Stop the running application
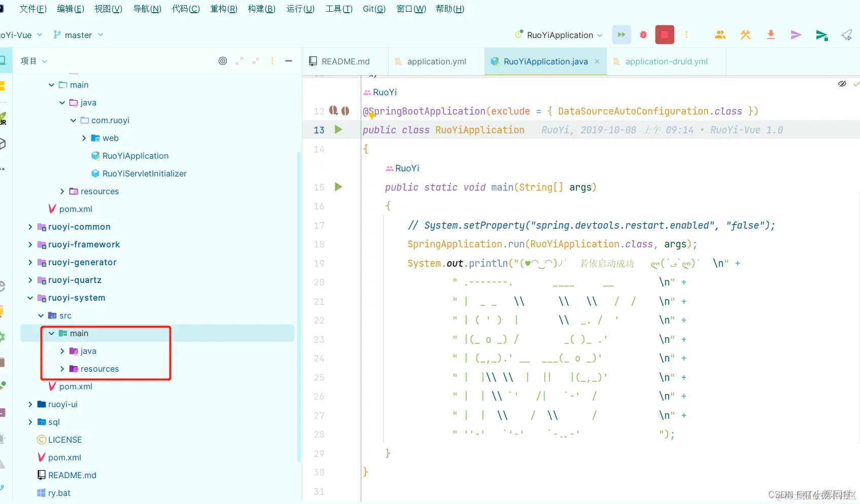This screenshot has height=504, width=860. pyautogui.click(x=665, y=35)
